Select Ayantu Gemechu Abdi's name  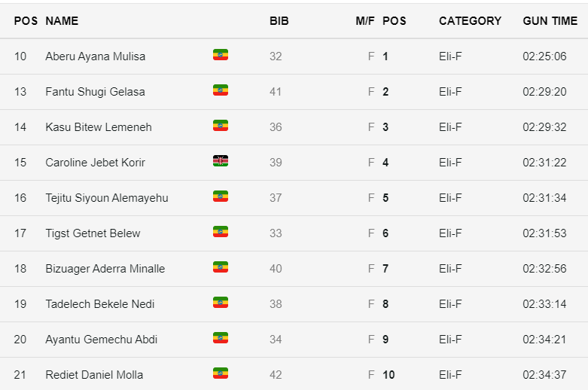102,340
